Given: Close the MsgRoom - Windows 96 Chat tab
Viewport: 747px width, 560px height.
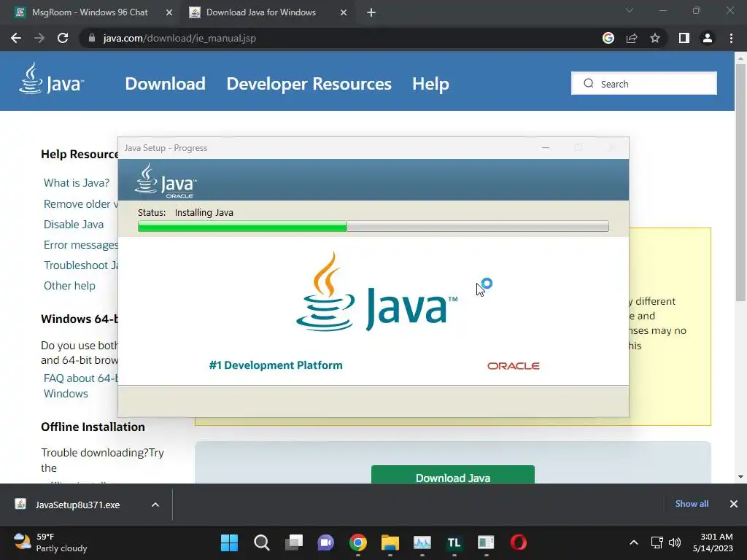Looking at the screenshot, I should coord(169,13).
